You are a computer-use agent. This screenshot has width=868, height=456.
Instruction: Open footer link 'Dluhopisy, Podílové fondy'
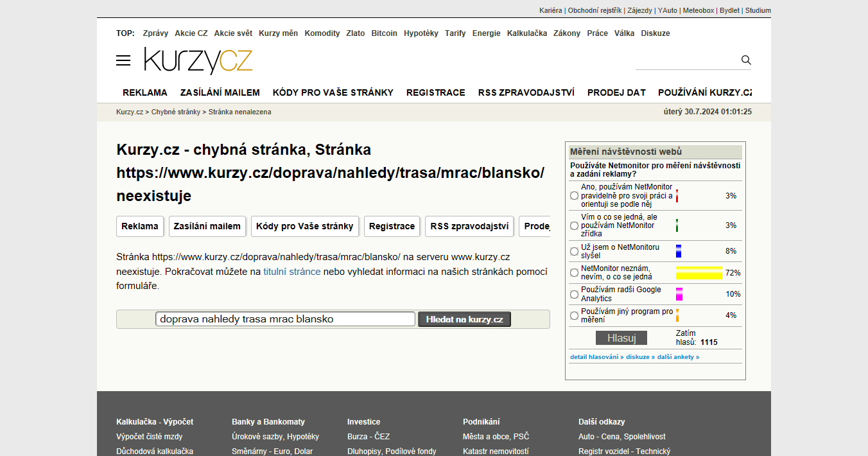pyautogui.click(x=392, y=452)
